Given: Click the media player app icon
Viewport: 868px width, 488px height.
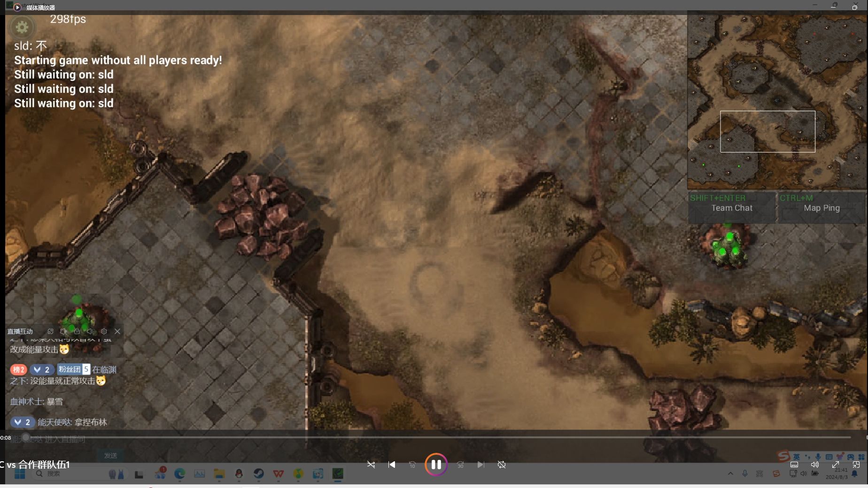Looking at the screenshot, I should [17, 7].
